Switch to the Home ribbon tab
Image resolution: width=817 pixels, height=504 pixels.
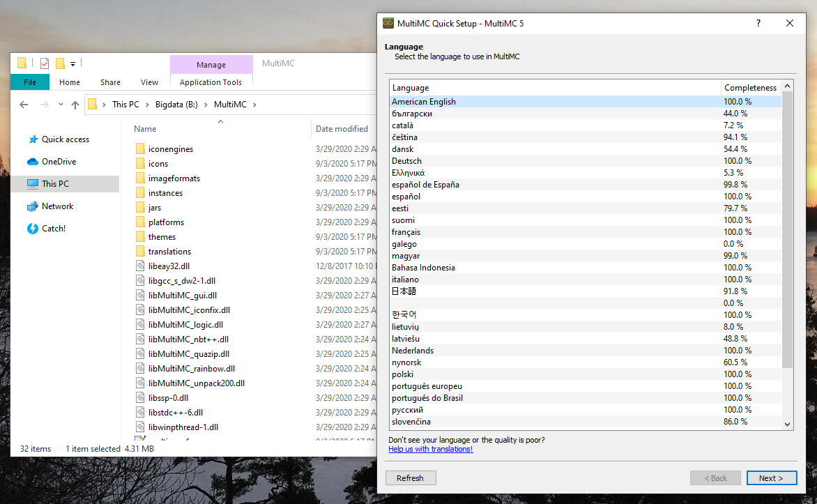69,82
